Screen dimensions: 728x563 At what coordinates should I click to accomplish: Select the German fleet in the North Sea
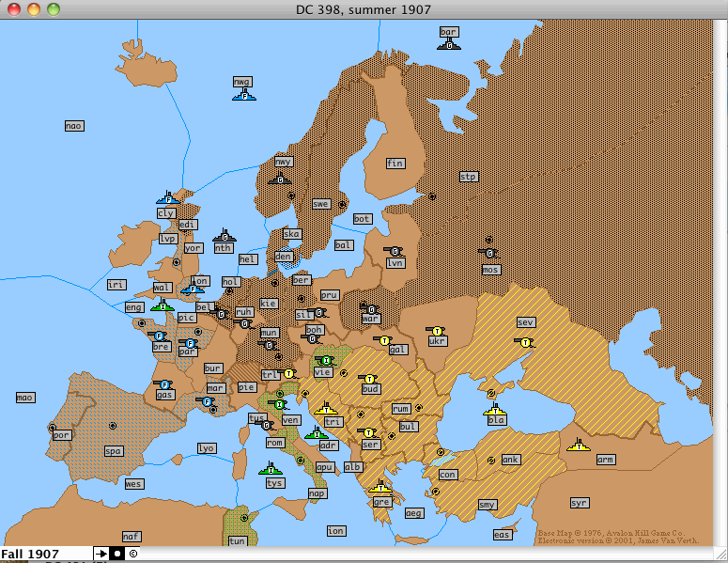pyautogui.click(x=225, y=236)
